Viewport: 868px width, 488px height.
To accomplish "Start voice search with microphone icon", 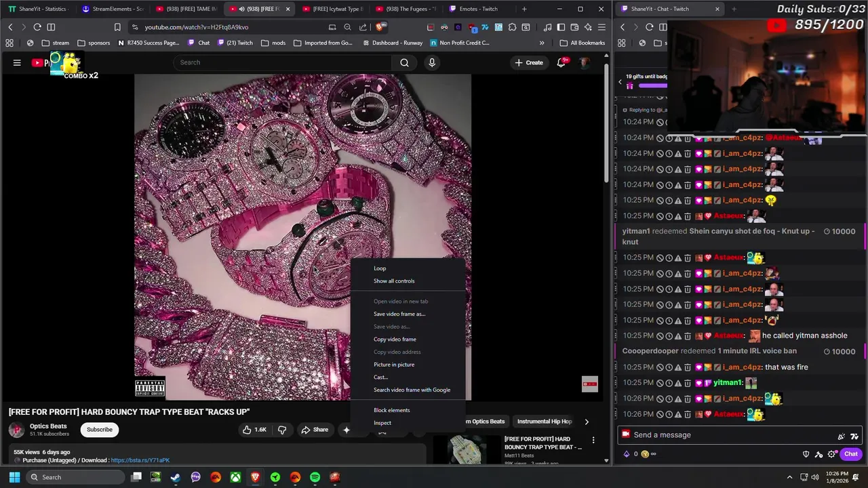I will coord(432,62).
